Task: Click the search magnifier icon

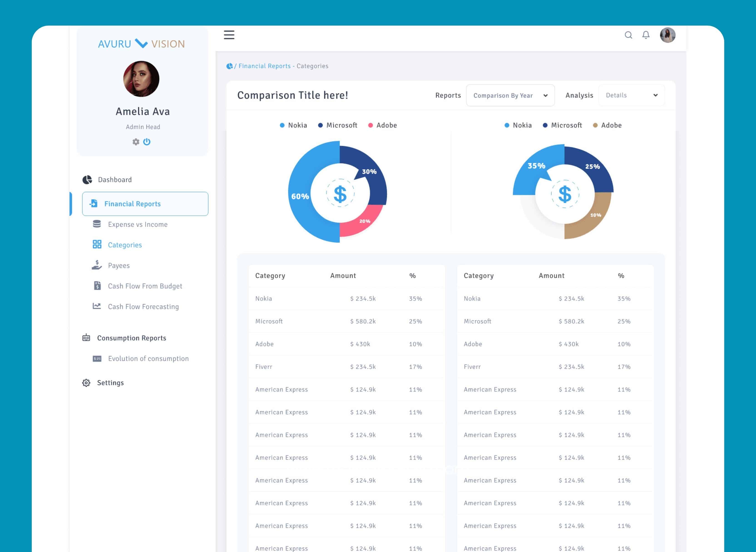Action: 628,35
